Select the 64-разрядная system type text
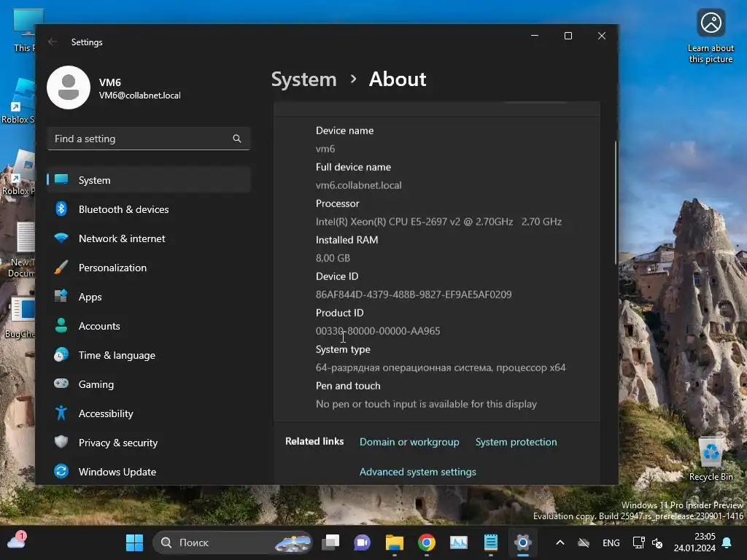This screenshot has width=747, height=560. coord(441,367)
